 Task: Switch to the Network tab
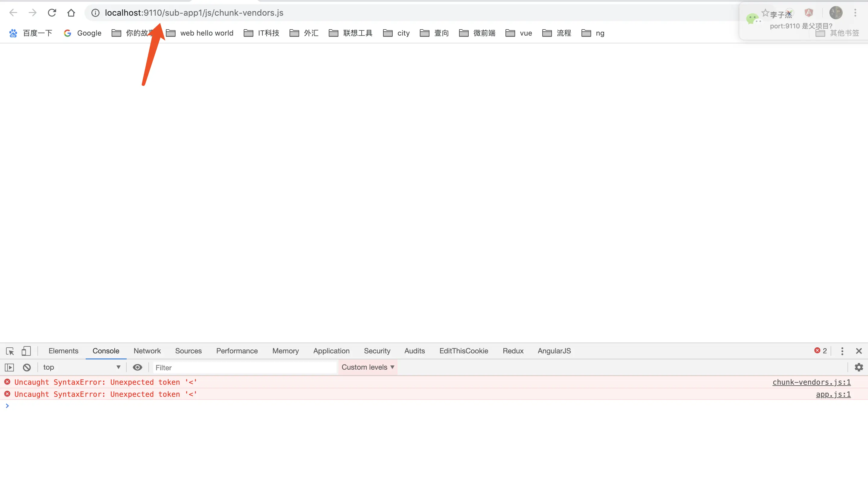(x=147, y=351)
